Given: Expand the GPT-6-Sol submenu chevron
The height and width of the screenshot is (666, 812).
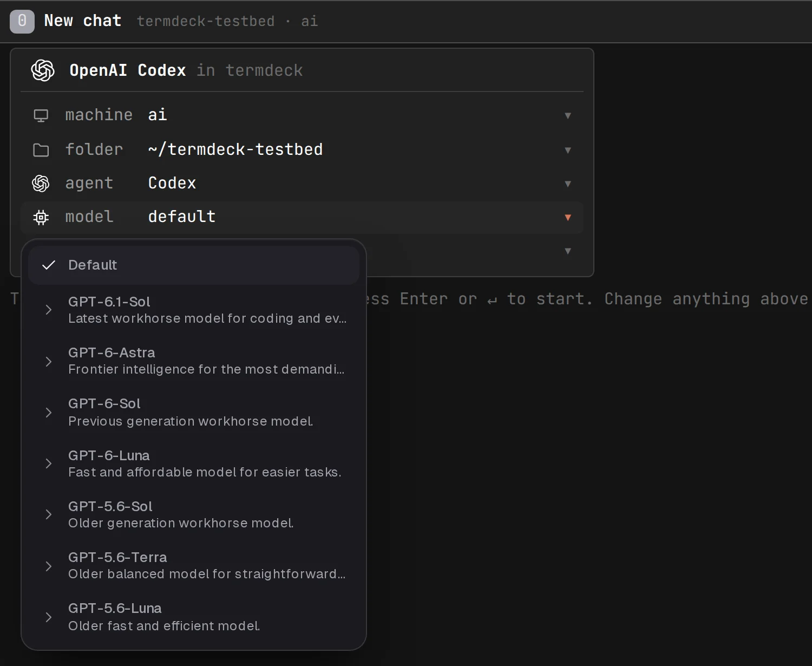Looking at the screenshot, I should [x=49, y=413].
